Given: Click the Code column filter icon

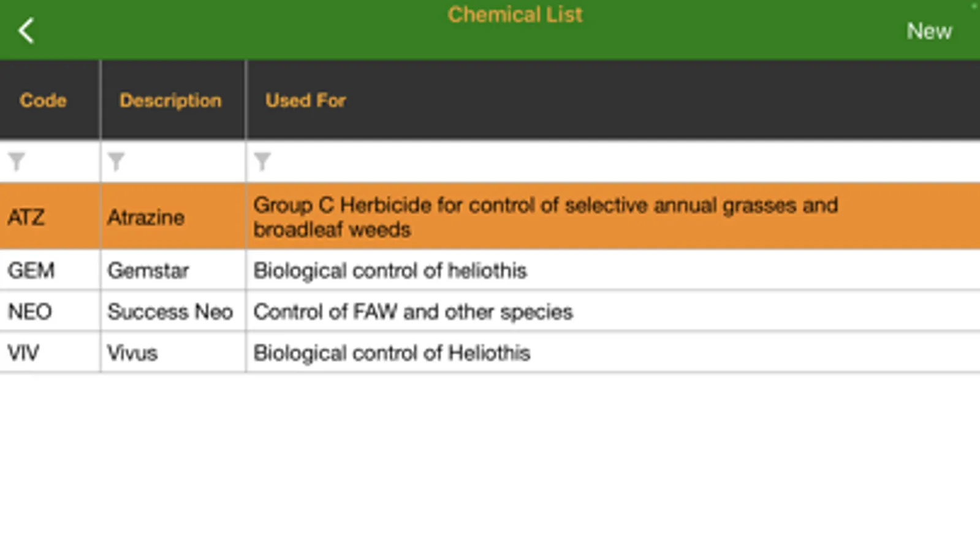Looking at the screenshot, I should point(17,162).
